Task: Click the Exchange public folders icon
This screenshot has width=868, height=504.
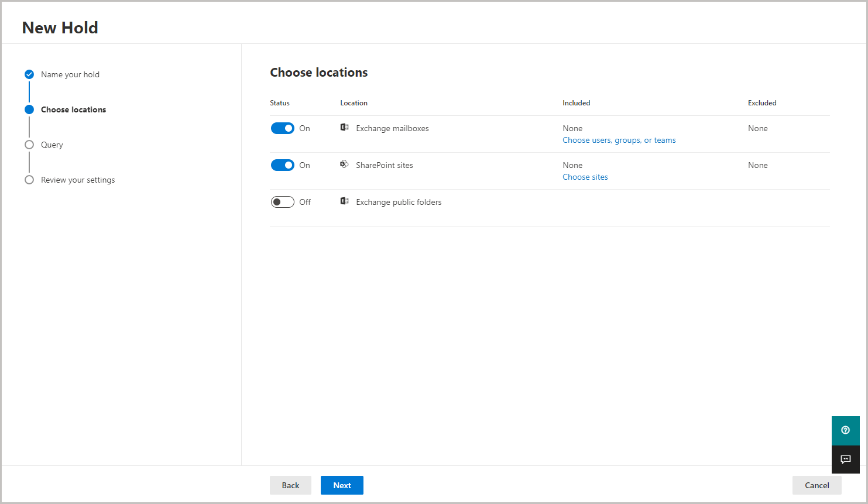Action: tap(345, 201)
